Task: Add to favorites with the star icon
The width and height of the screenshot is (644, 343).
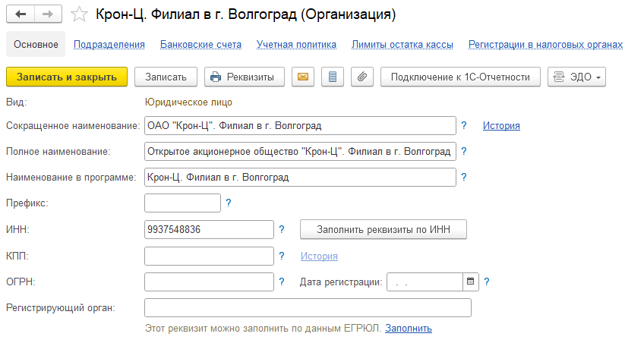Action: (79, 14)
